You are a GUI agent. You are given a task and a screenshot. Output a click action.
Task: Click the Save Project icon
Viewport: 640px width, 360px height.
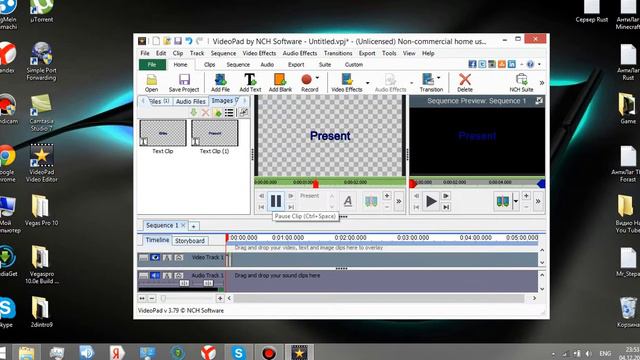[184, 83]
